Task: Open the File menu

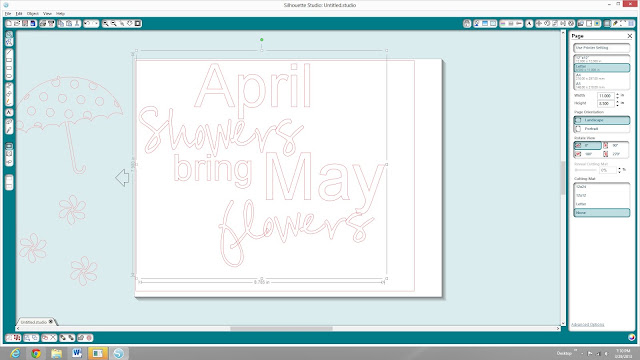Action: (x=8, y=13)
